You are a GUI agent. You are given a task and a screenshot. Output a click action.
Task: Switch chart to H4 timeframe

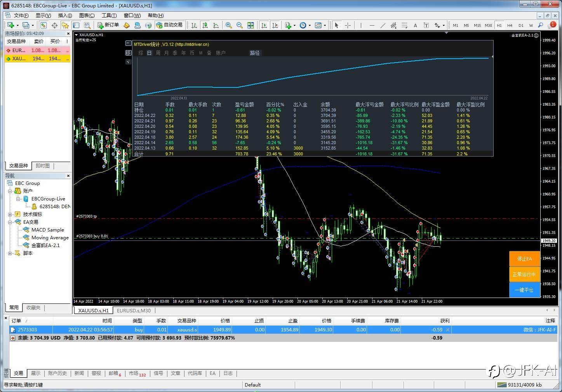pyautogui.click(x=510, y=25)
